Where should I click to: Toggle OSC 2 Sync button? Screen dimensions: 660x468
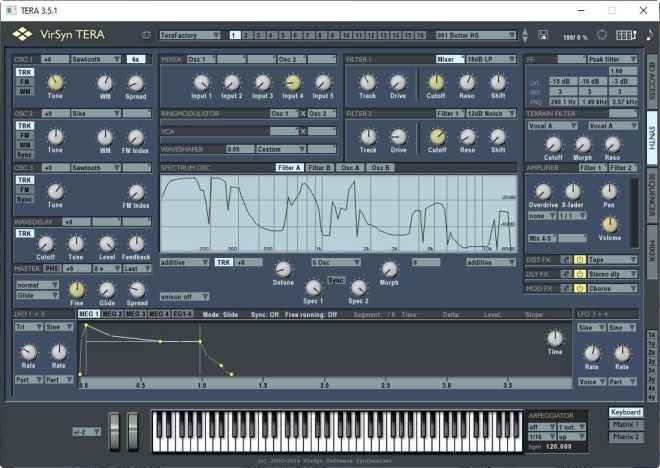24,154
